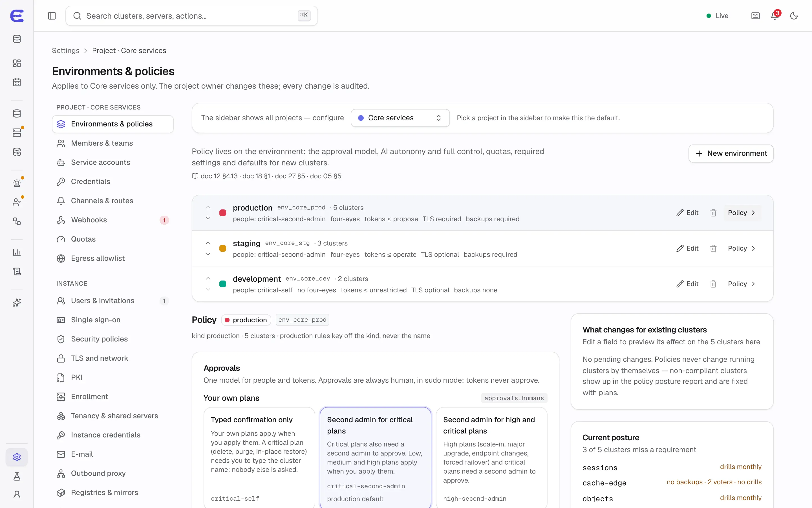This screenshot has width=812, height=508.
Task: Click the red production color swatch
Action: (x=222, y=213)
